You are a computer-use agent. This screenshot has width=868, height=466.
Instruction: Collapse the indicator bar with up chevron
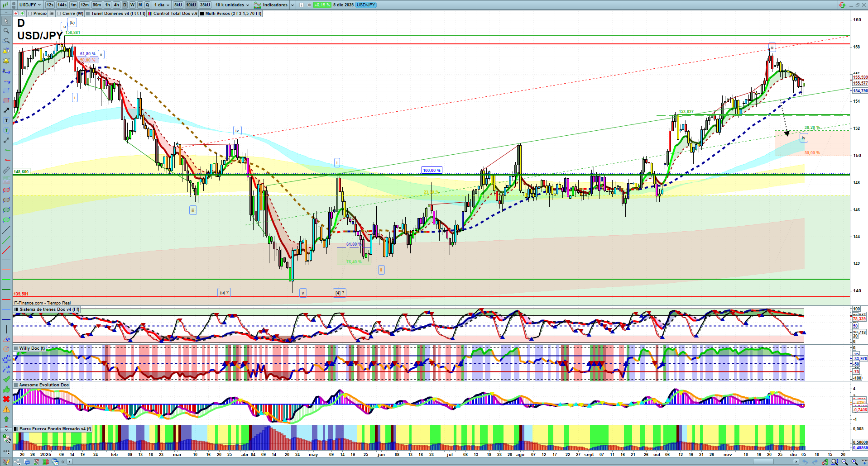click(6, 14)
